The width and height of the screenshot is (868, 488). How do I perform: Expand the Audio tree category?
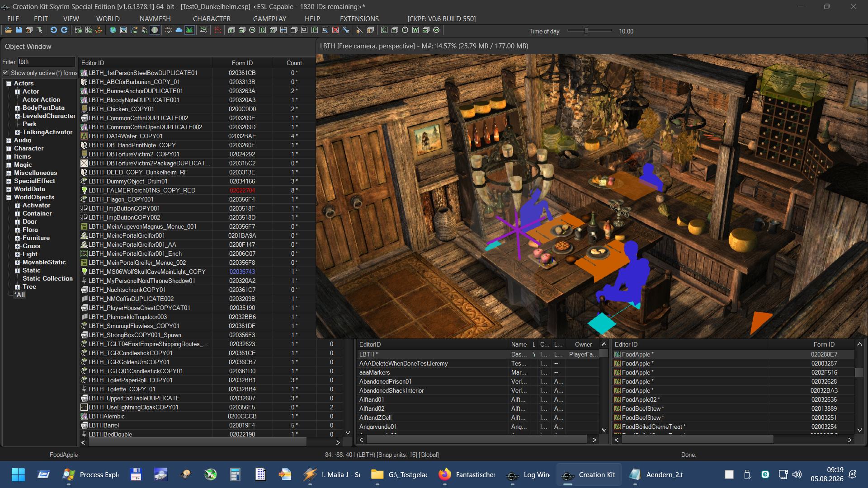pyautogui.click(x=9, y=141)
